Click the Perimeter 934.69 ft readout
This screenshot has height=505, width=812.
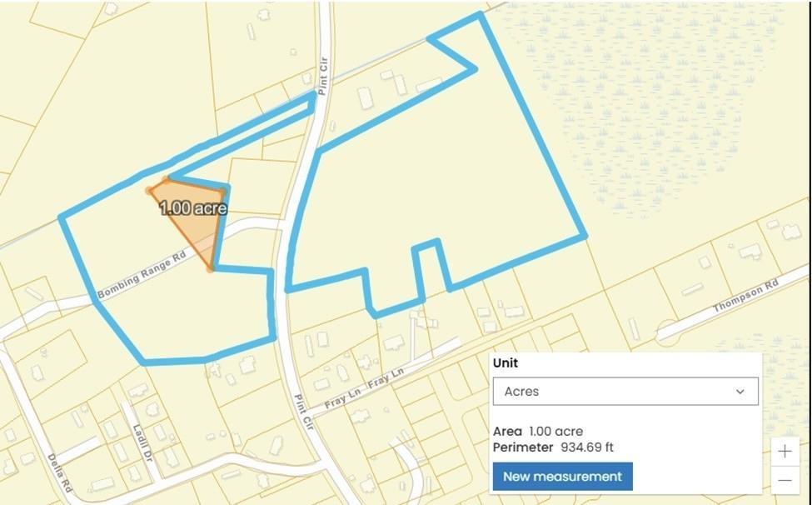[553, 447]
